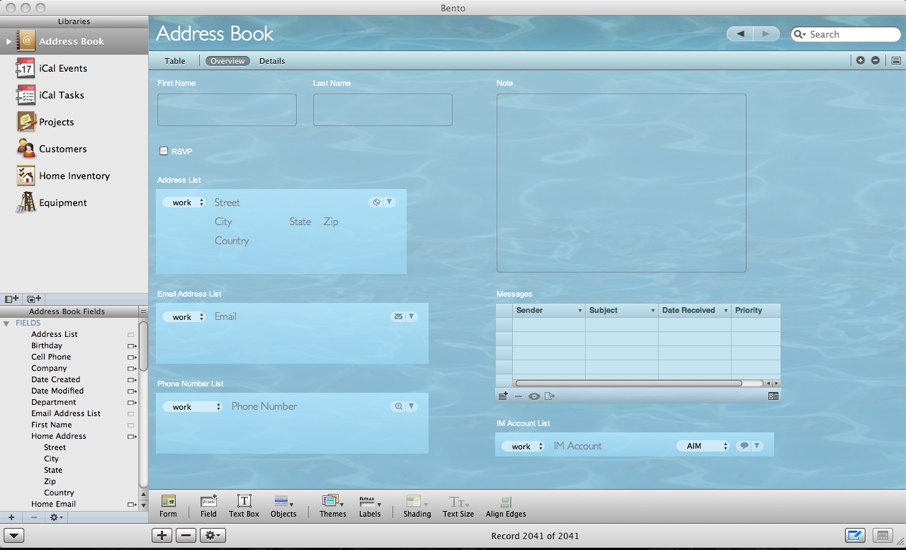Click the Align Edges tool
This screenshot has height=550, width=906.
tap(506, 506)
